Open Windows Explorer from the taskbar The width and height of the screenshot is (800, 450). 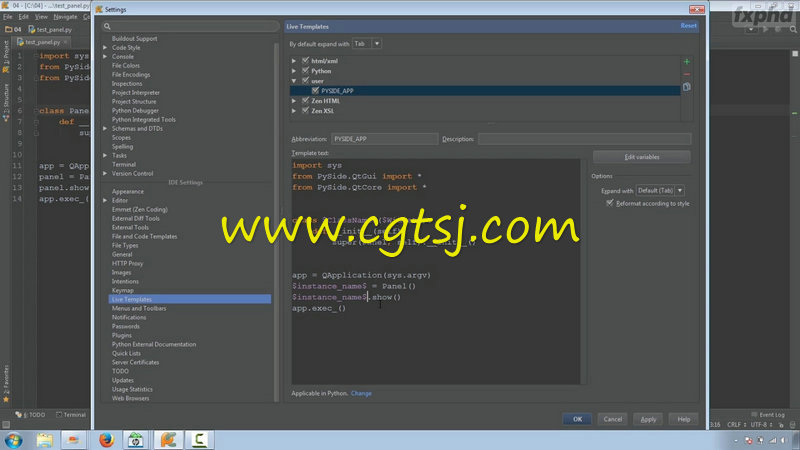click(x=44, y=440)
